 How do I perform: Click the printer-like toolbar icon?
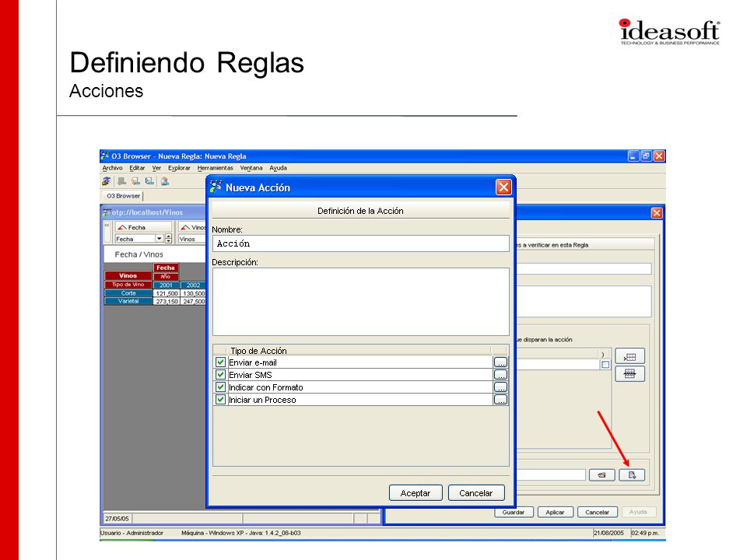[x=165, y=181]
